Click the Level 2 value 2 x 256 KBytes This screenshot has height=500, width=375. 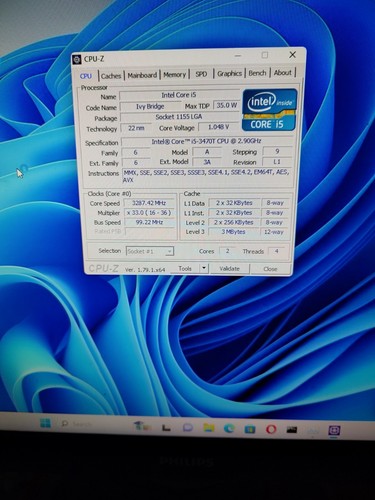click(234, 222)
